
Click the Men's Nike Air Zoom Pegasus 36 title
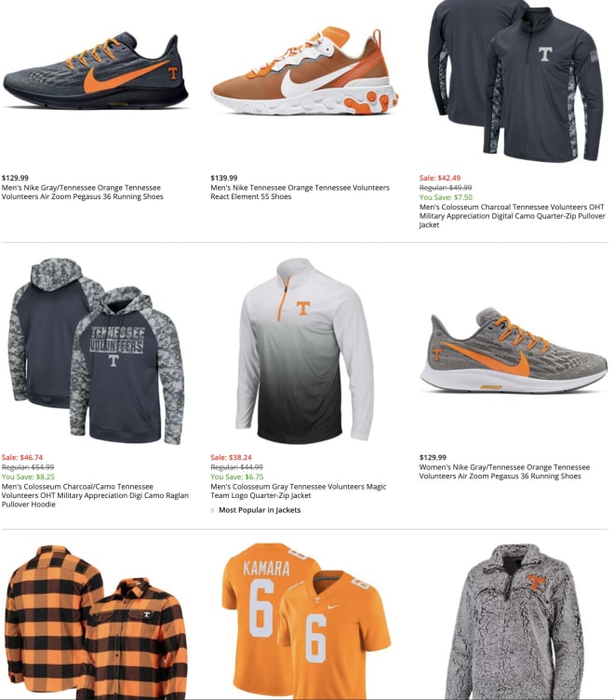click(x=83, y=193)
